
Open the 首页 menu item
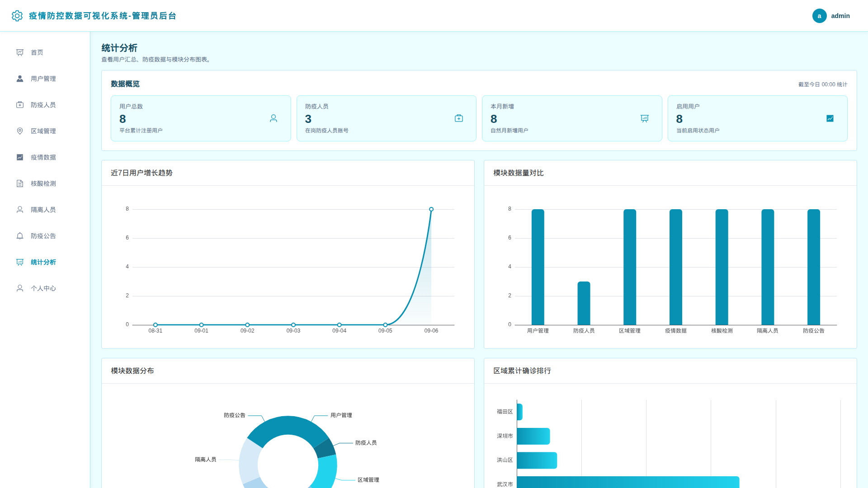(45, 52)
